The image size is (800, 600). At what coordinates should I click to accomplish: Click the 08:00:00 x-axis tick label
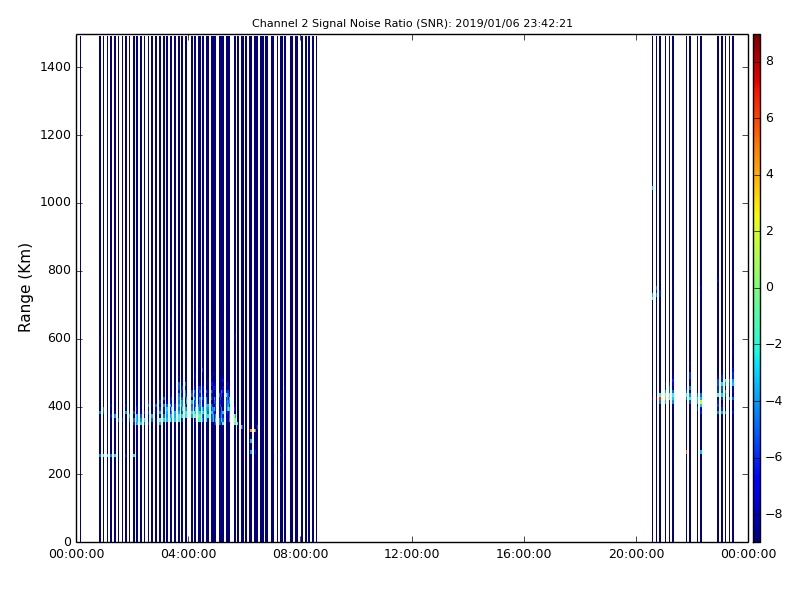(x=301, y=554)
